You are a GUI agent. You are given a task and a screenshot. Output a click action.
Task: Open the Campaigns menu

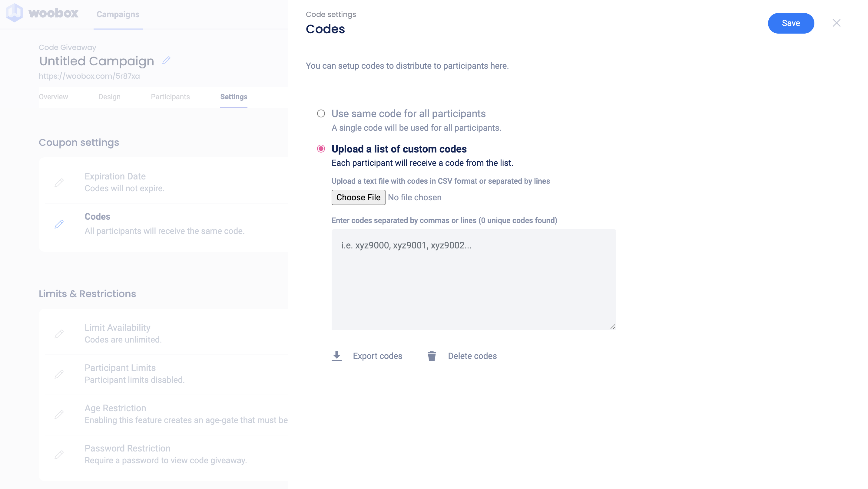coord(118,15)
